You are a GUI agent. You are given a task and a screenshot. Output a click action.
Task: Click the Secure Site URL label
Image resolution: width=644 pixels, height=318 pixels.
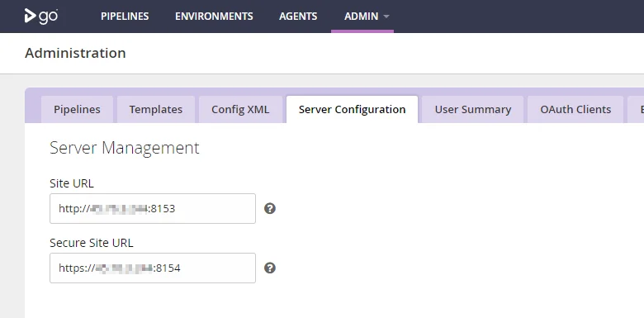tap(92, 243)
